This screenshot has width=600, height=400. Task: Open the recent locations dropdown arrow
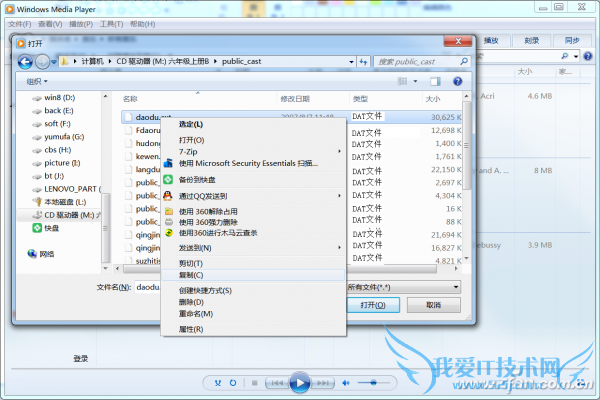pos(54,62)
